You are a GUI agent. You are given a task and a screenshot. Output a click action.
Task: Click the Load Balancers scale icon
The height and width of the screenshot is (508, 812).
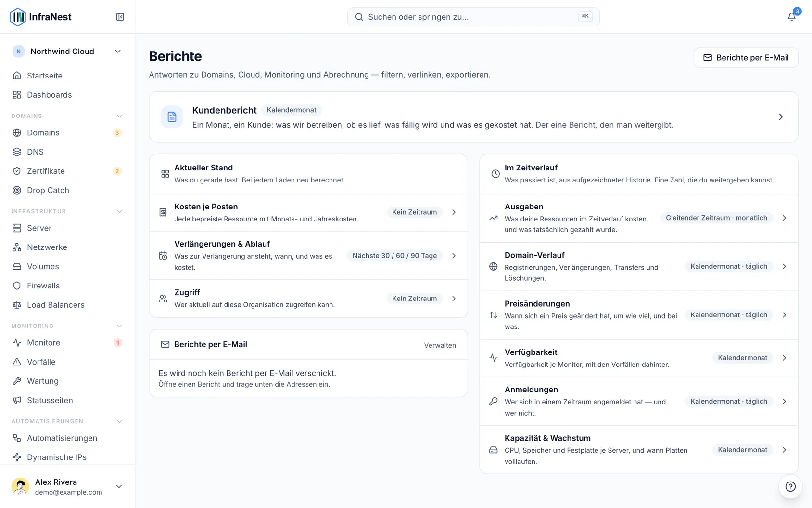pyautogui.click(x=17, y=305)
